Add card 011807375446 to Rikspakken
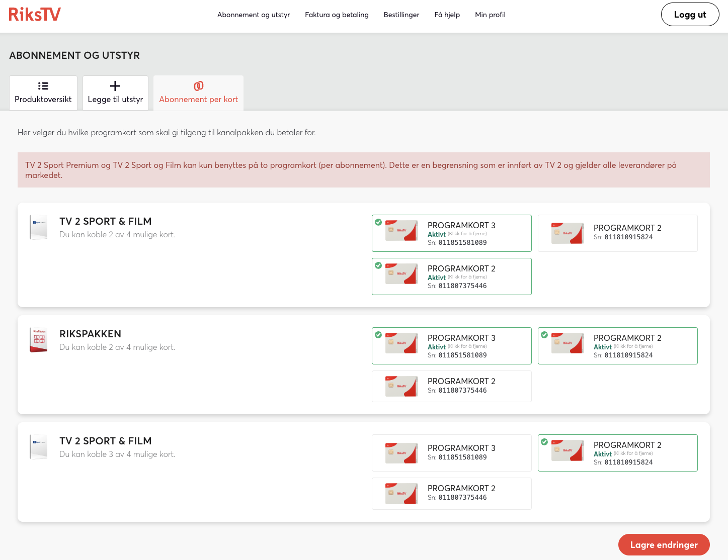Image resolution: width=728 pixels, height=560 pixels. (x=452, y=386)
